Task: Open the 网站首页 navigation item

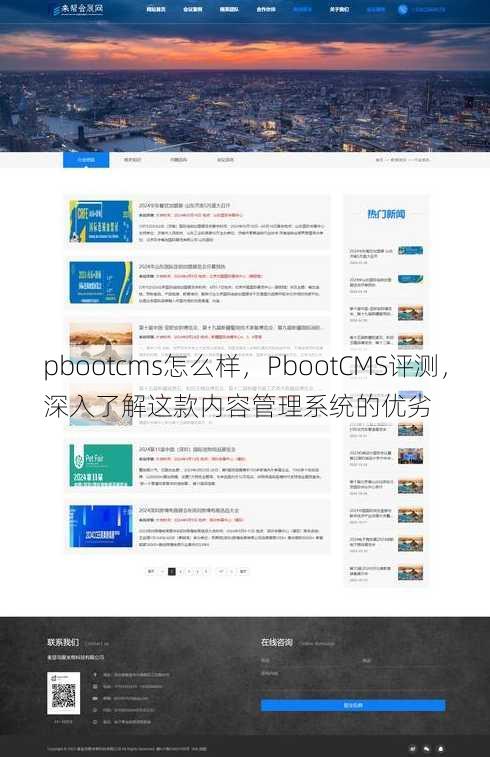Action: tap(156, 9)
